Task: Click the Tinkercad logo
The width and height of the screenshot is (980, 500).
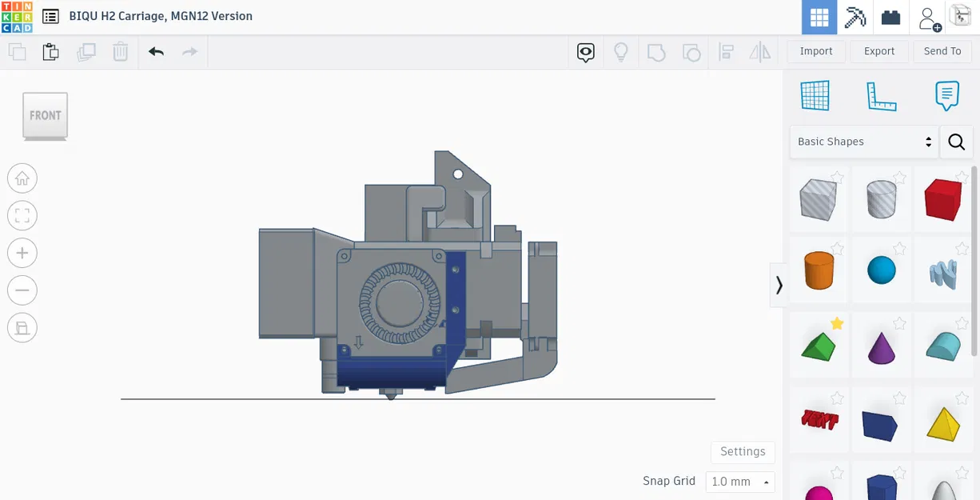Action: point(17,17)
